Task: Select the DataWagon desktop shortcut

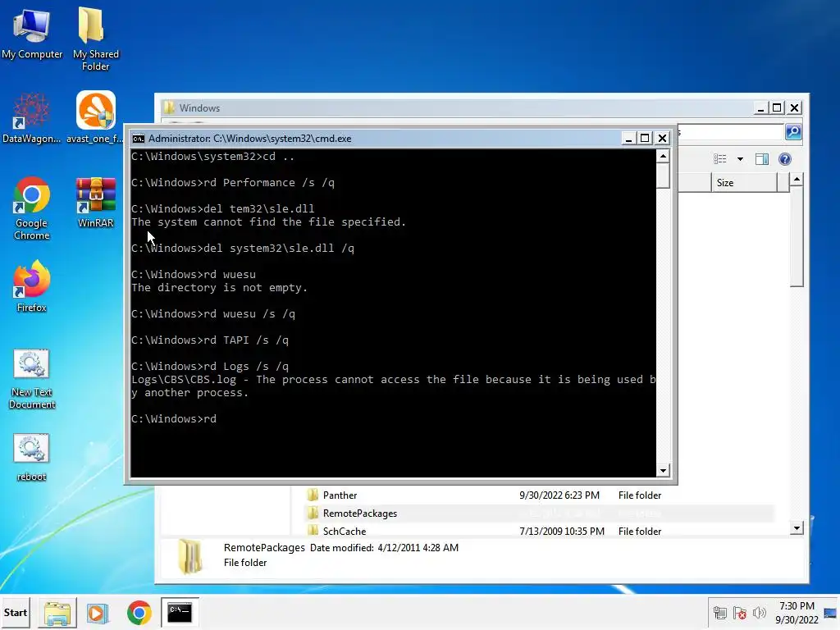Action: point(32,119)
